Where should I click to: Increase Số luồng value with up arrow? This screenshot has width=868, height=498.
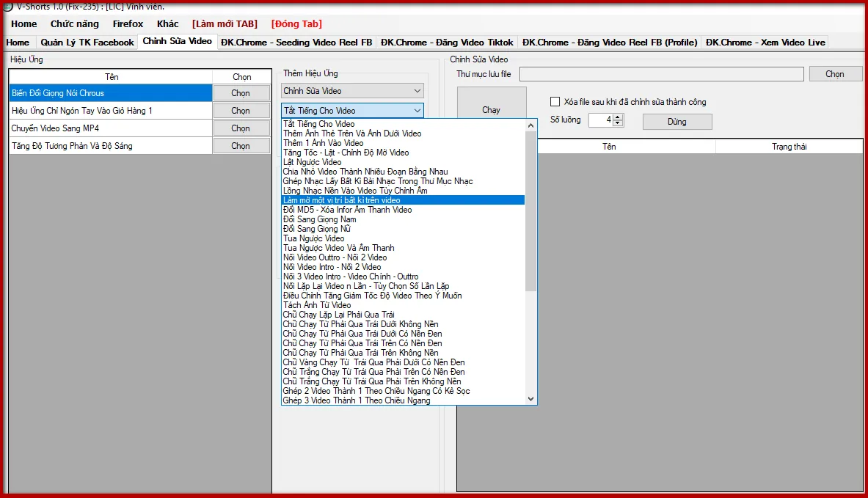tap(618, 117)
